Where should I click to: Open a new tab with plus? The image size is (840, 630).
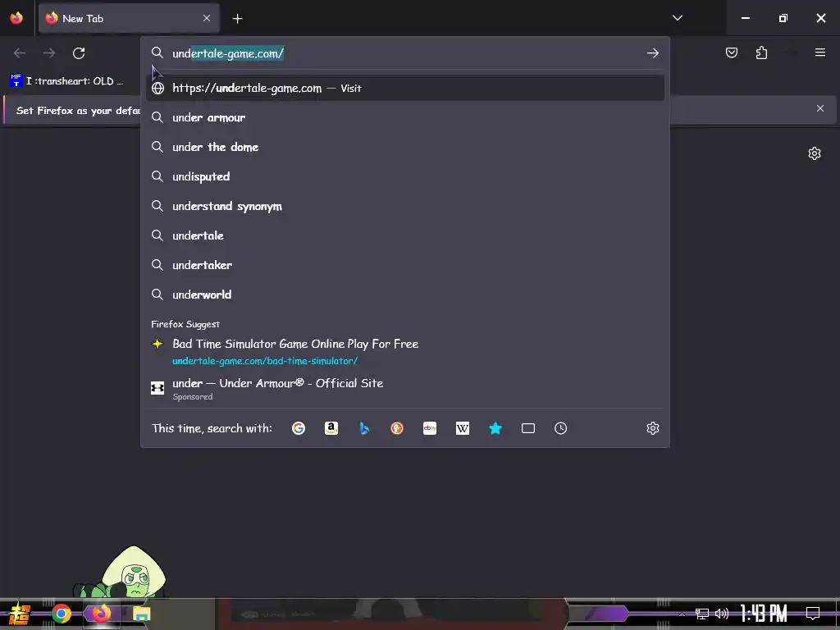click(x=237, y=19)
